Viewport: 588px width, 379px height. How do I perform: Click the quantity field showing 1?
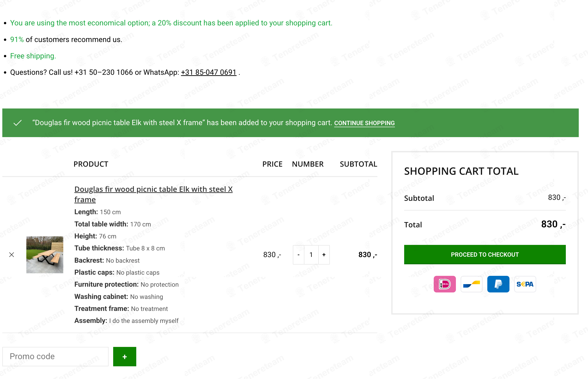[x=311, y=255]
